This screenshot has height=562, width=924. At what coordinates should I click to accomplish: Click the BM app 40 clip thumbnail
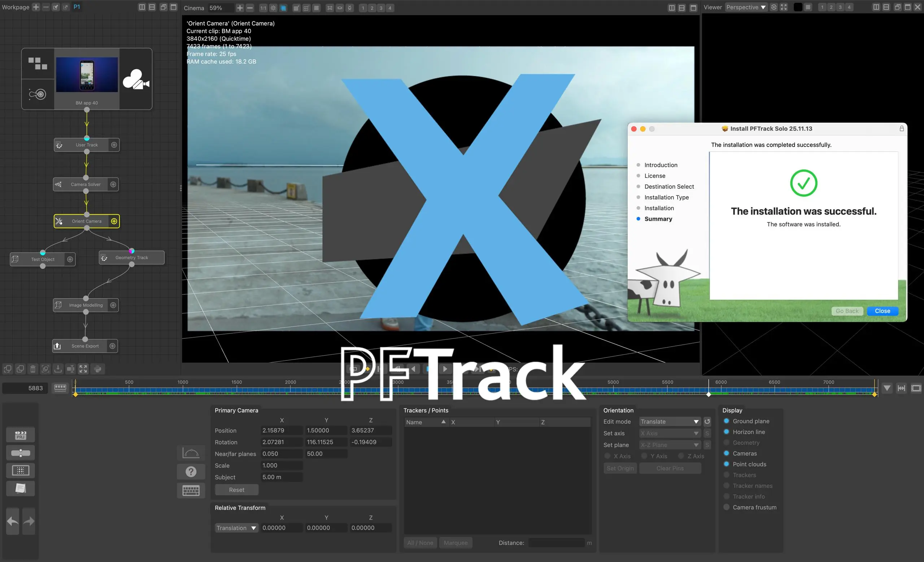click(x=87, y=75)
